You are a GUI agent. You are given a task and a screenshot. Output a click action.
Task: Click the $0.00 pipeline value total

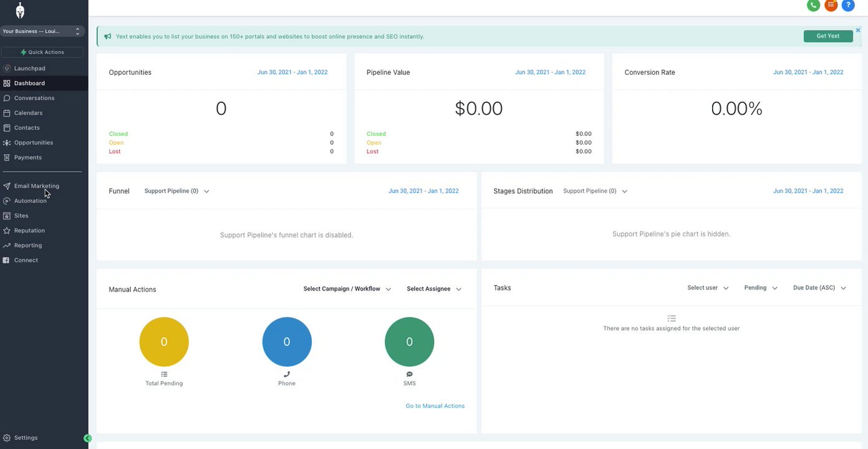479,109
